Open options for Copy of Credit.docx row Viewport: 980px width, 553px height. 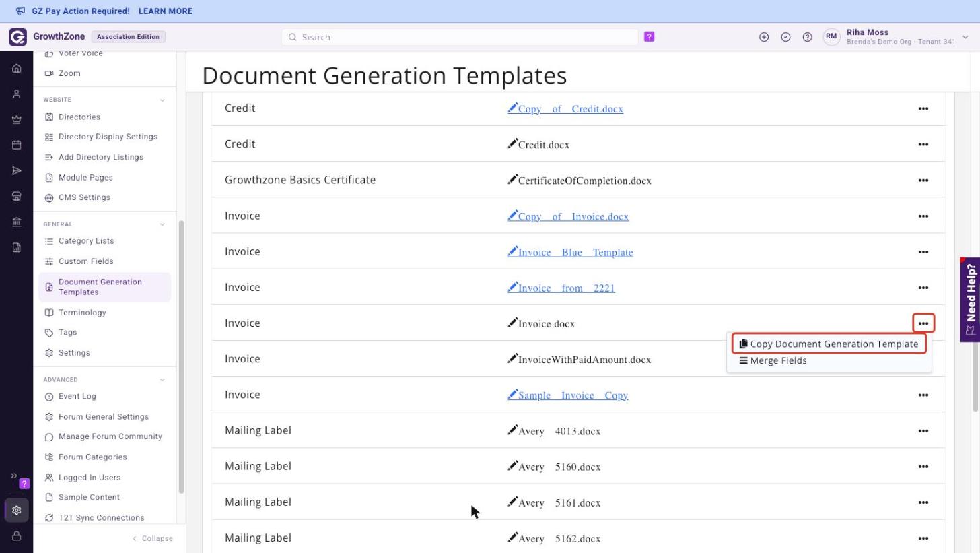click(x=923, y=108)
